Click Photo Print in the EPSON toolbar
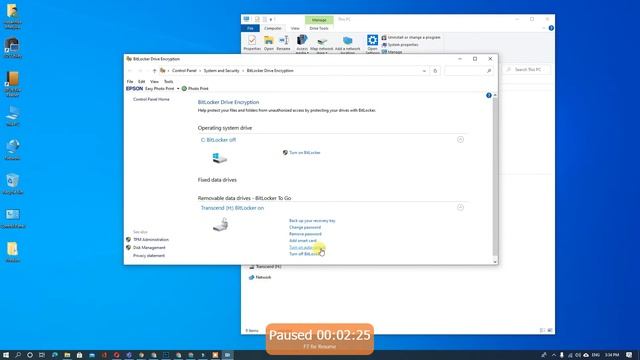Viewport: 640px width, 360px height. coord(195,89)
